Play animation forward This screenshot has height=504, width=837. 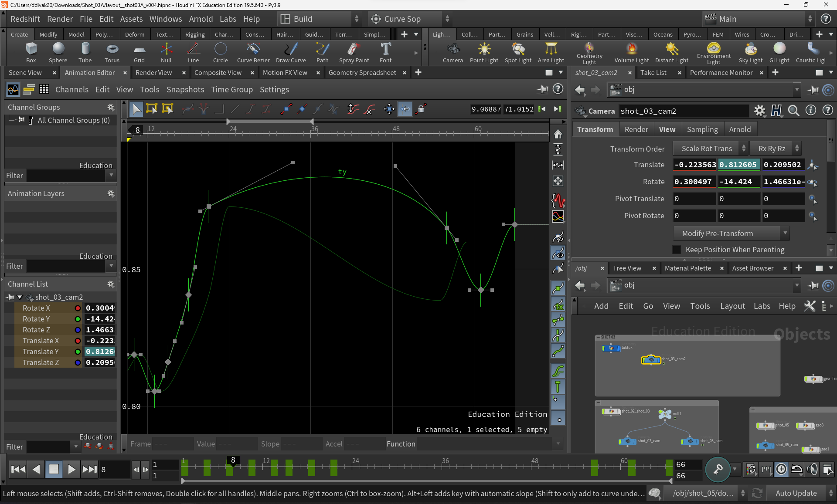[x=71, y=469]
